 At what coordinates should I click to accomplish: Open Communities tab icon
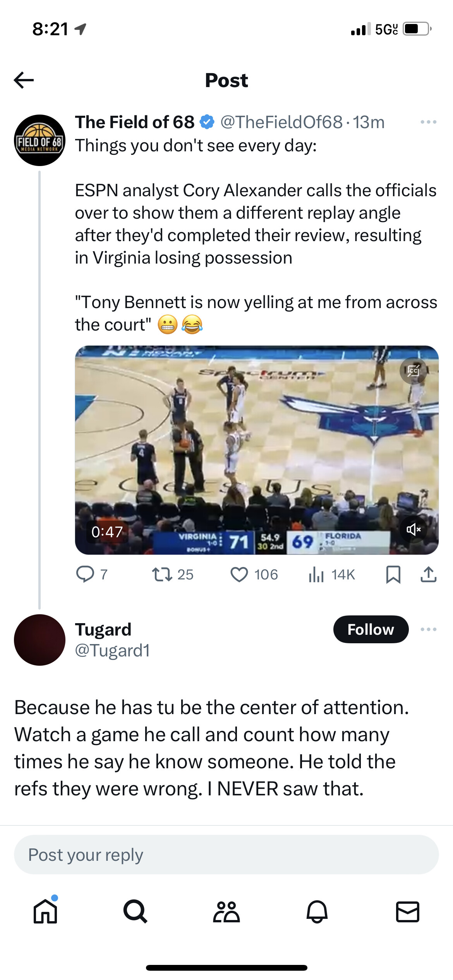tap(226, 911)
